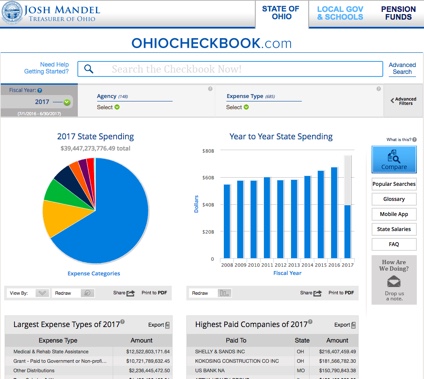Click inside the Search the Checkbook field
The image size is (424, 379).
(x=230, y=69)
